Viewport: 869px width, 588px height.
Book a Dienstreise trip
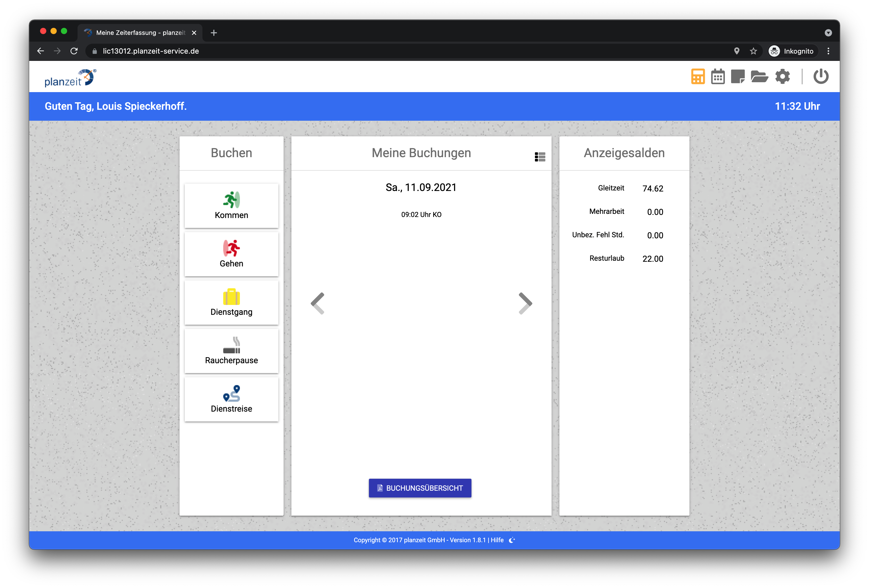(x=231, y=399)
